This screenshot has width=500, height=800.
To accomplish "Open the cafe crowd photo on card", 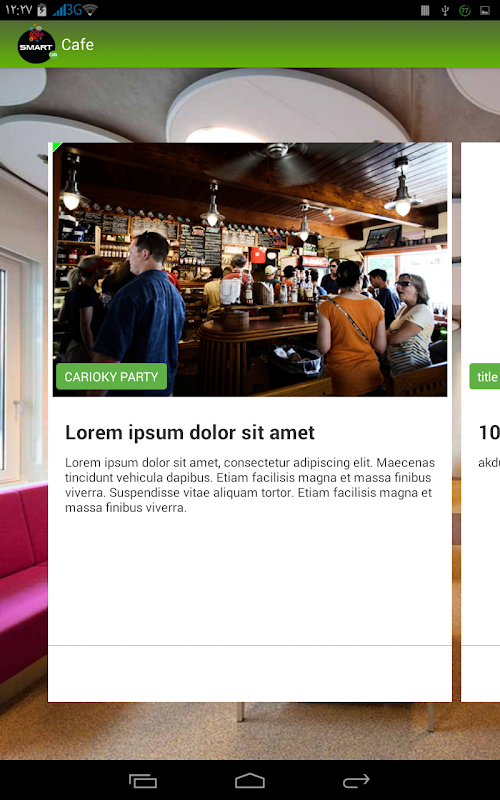I will click(x=250, y=269).
